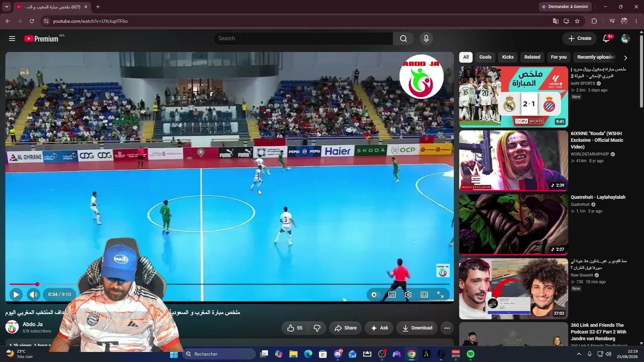Enter full screen mode
Image resolution: width=644 pixels, height=362 pixels.
pos(440,295)
